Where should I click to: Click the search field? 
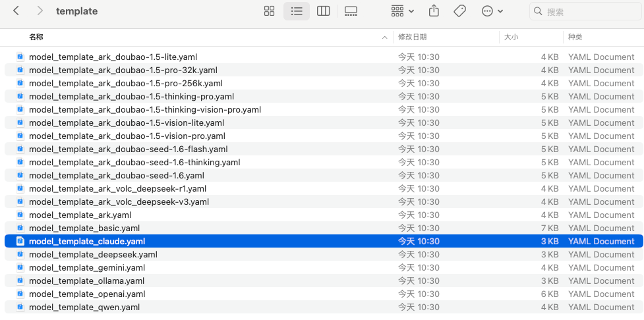pyautogui.click(x=587, y=11)
